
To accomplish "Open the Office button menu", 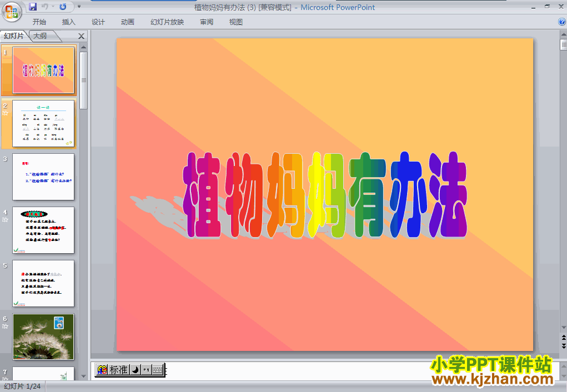I will (x=12, y=12).
